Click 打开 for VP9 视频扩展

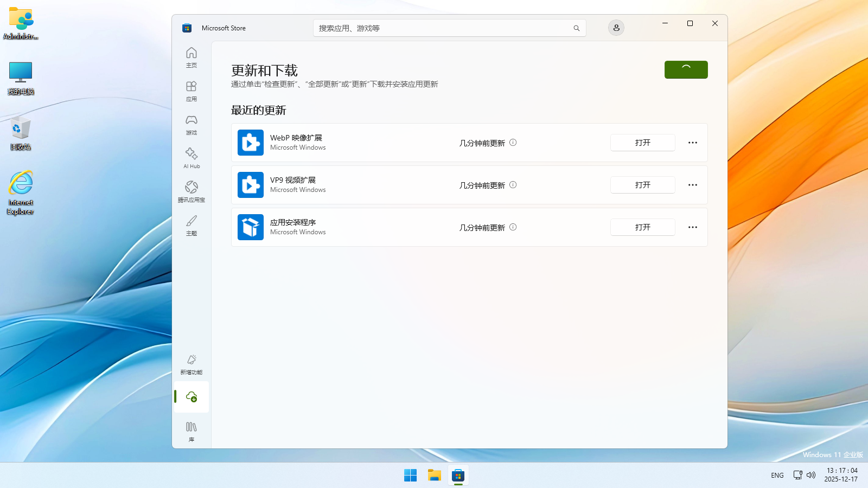coord(643,185)
